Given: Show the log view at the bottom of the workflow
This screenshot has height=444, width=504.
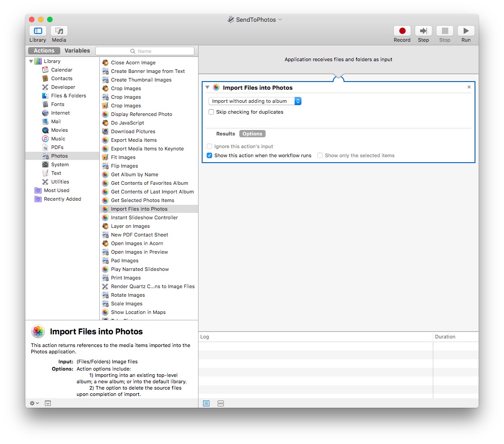Looking at the screenshot, I should [x=206, y=404].
